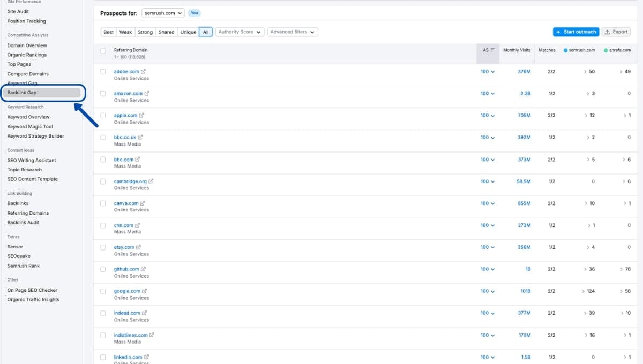Select the Strong filter tab

[x=145, y=32]
